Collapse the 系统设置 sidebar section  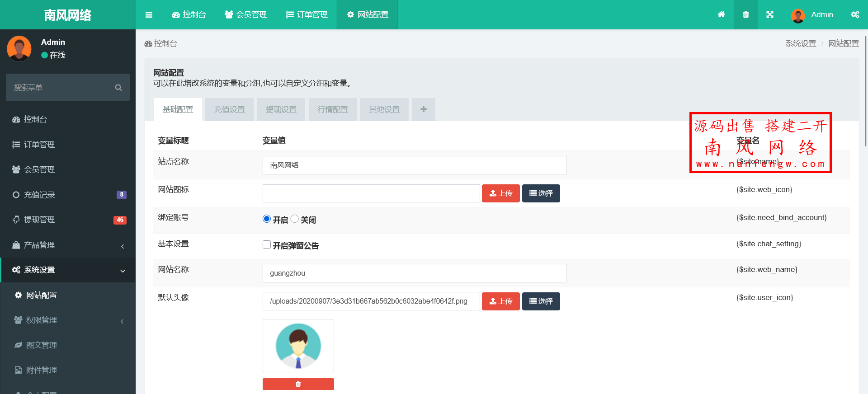click(x=68, y=270)
